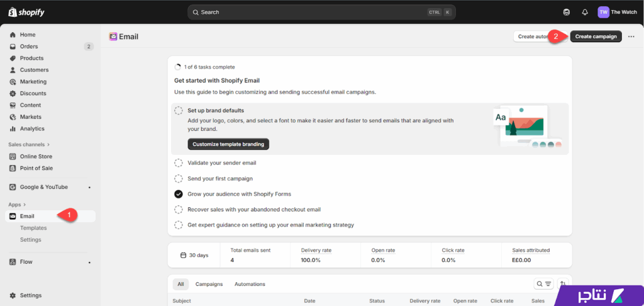Open the notifications bell icon
Image resolution: width=644 pixels, height=306 pixels.
(x=585, y=12)
